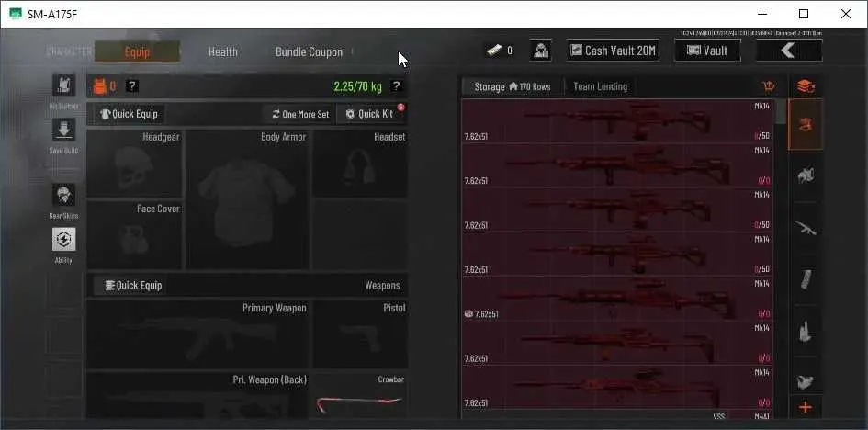Select the Pistol slot
This screenshot has width=868, height=430.
click(360, 334)
